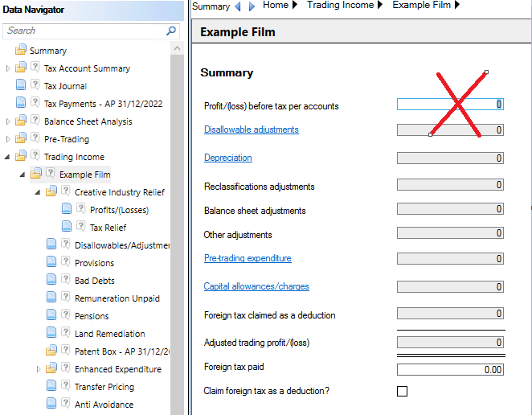
Task: Click the Balance Sheet Analysis folder icon
Action: [20, 120]
